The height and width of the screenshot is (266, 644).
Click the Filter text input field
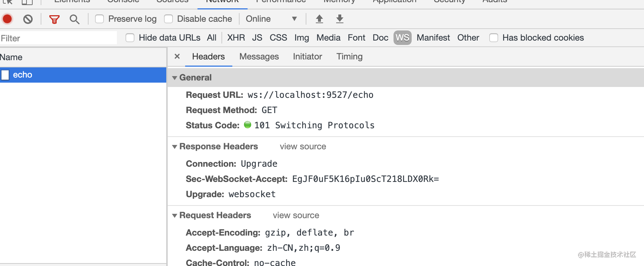click(58, 38)
